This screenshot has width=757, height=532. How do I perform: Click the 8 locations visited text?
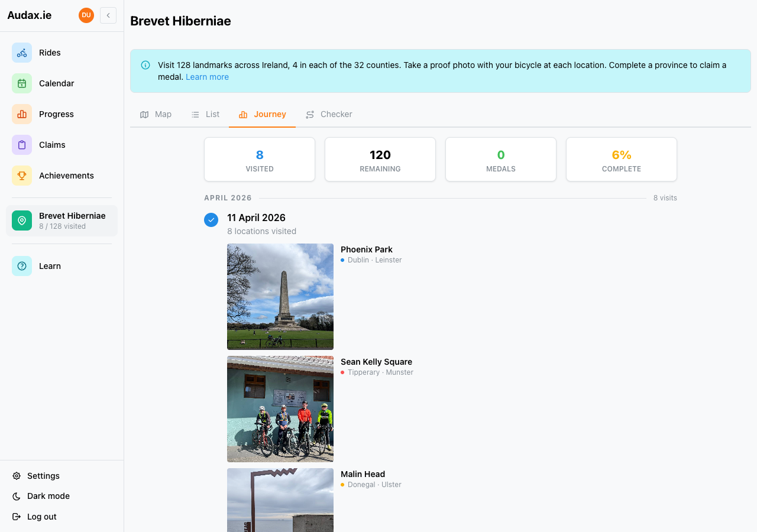(x=261, y=231)
